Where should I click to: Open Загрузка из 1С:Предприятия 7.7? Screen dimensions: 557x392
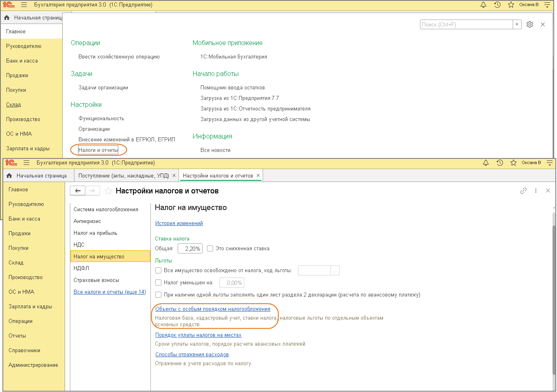click(x=239, y=98)
